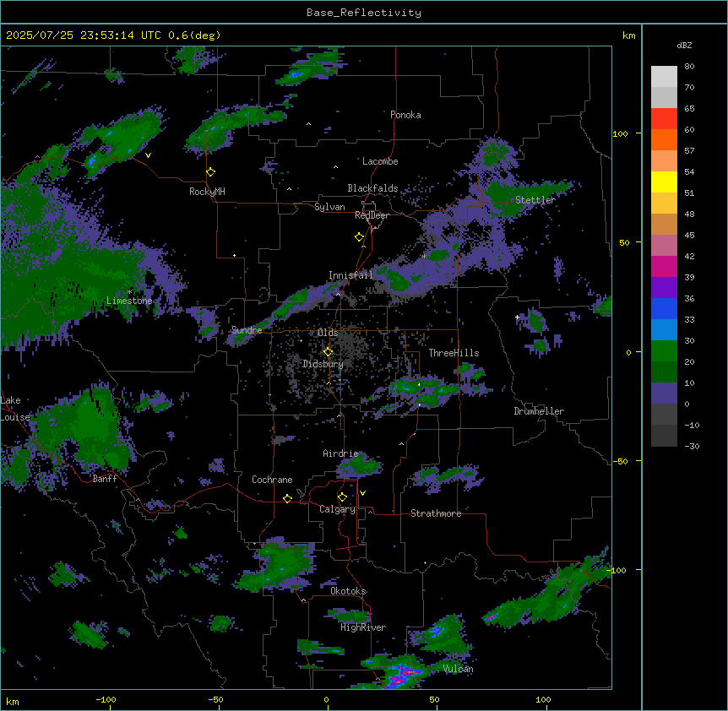This screenshot has height=711, width=728.
Task: Click the HighRiver label
Action: (363, 627)
